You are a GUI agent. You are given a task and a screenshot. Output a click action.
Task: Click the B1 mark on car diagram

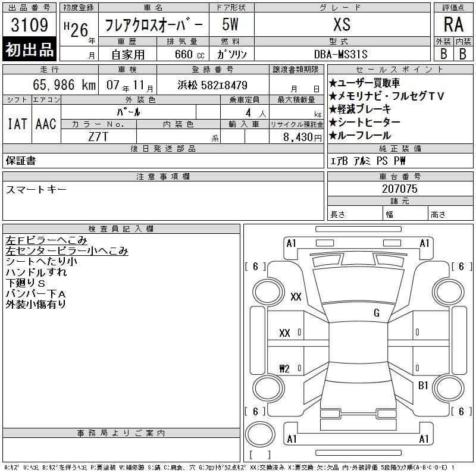point(423,386)
